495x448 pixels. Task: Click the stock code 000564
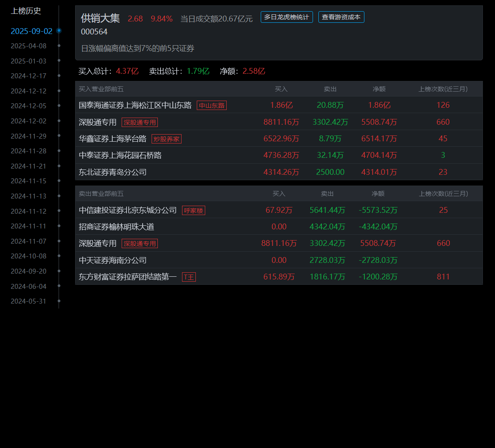tap(94, 32)
